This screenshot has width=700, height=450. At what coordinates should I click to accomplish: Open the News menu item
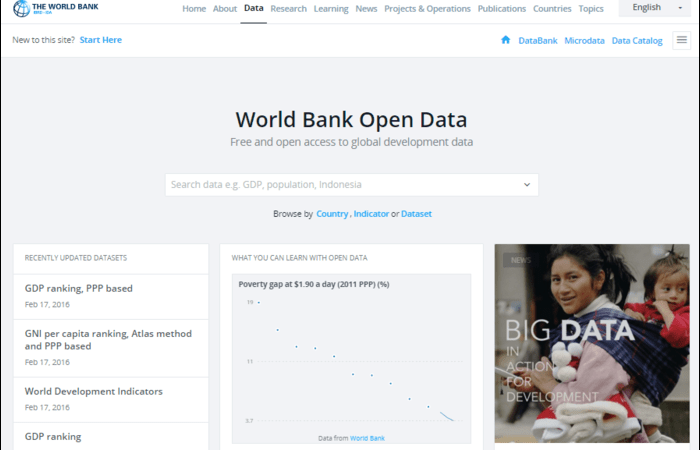tap(366, 8)
